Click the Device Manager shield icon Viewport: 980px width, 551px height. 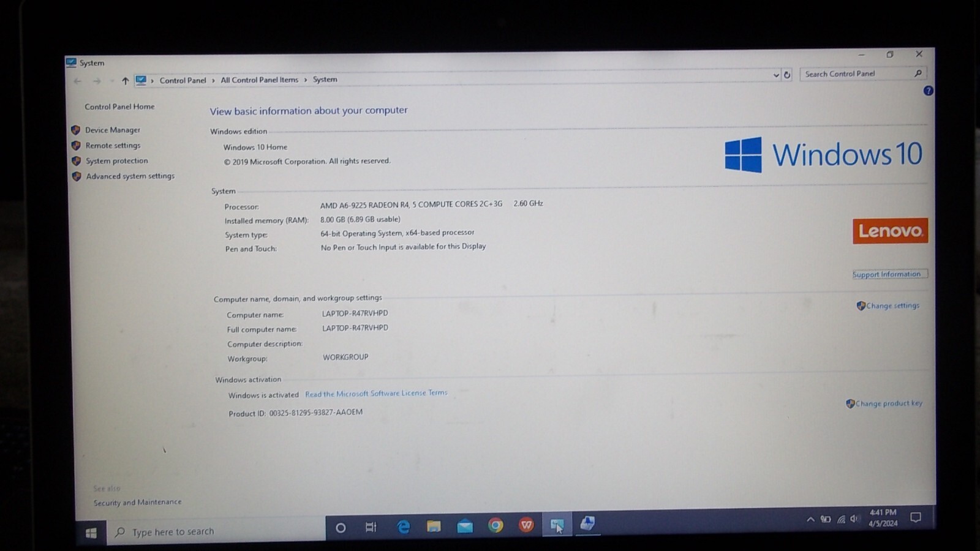coord(76,130)
